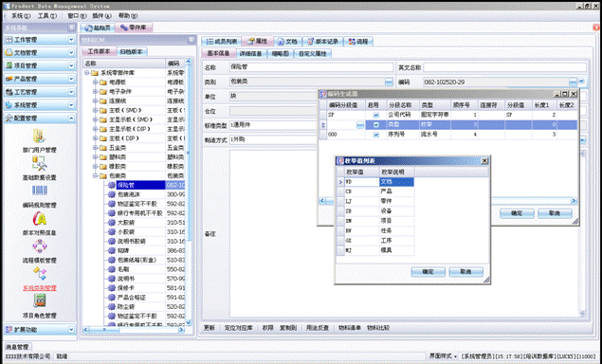Click the part gear icon beside 大胶袋
Viewport: 602px width, 364px height.
pos(111,223)
